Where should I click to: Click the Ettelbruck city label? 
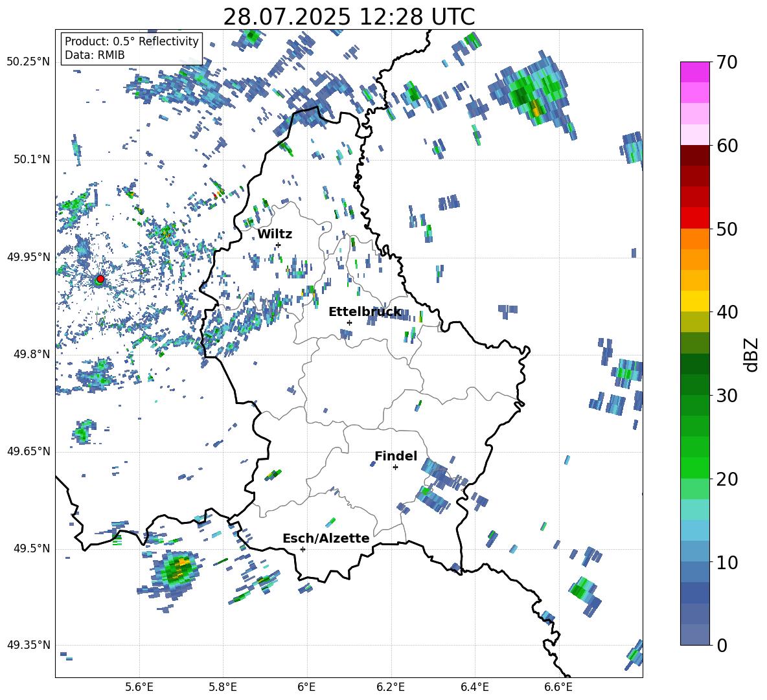(x=365, y=312)
